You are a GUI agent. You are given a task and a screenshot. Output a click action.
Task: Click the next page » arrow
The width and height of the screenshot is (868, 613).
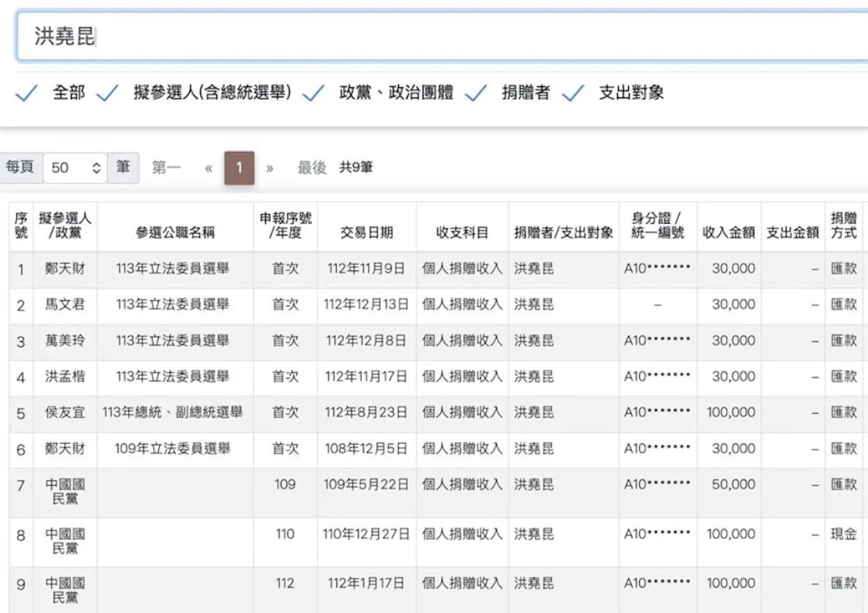[x=269, y=168]
